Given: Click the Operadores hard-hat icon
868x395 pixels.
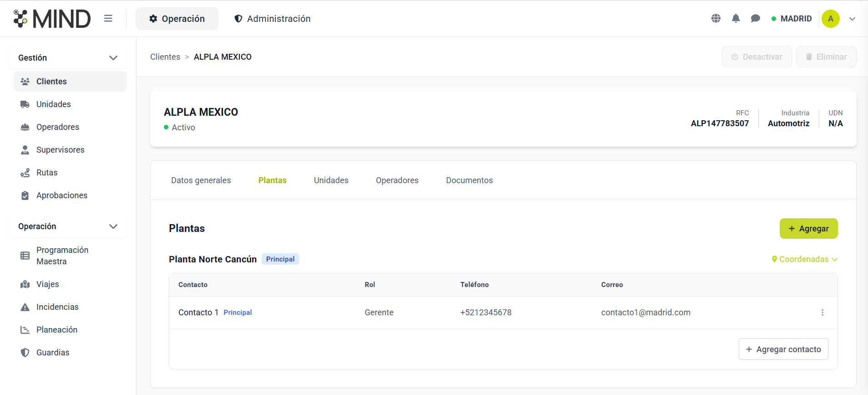Looking at the screenshot, I should pos(25,127).
